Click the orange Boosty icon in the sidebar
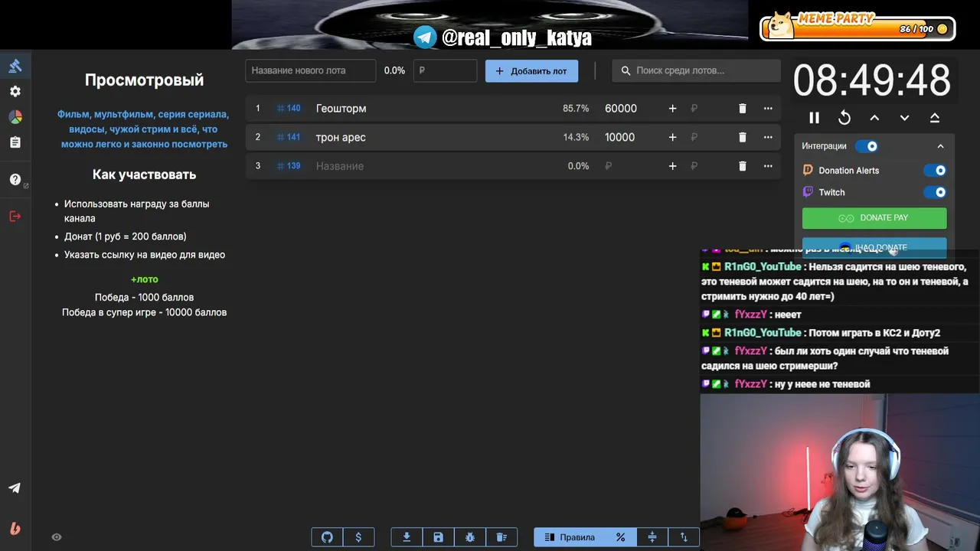Image resolution: width=980 pixels, height=551 pixels. [15, 528]
